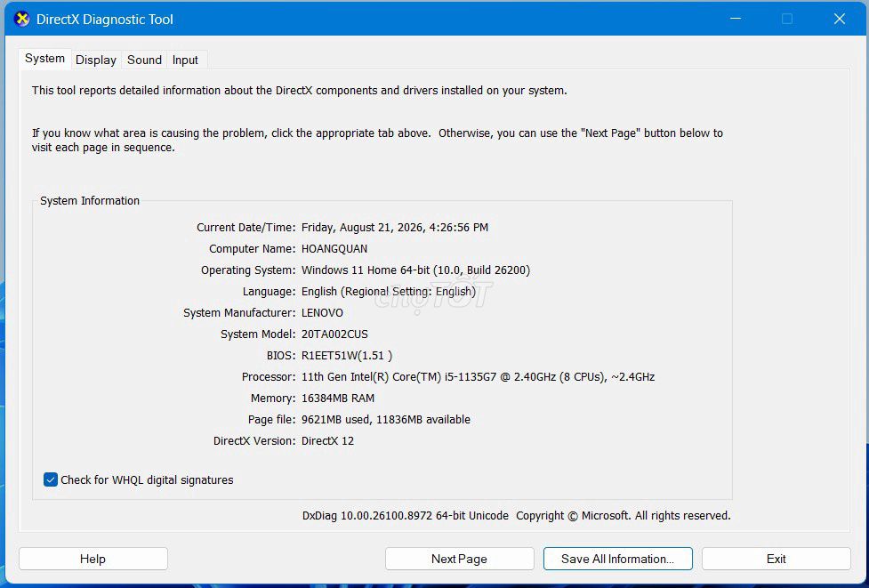Image resolution: width=869 pixels, height=588 pixels.
Task: Open the Display tab
Action: click(96, 60)
